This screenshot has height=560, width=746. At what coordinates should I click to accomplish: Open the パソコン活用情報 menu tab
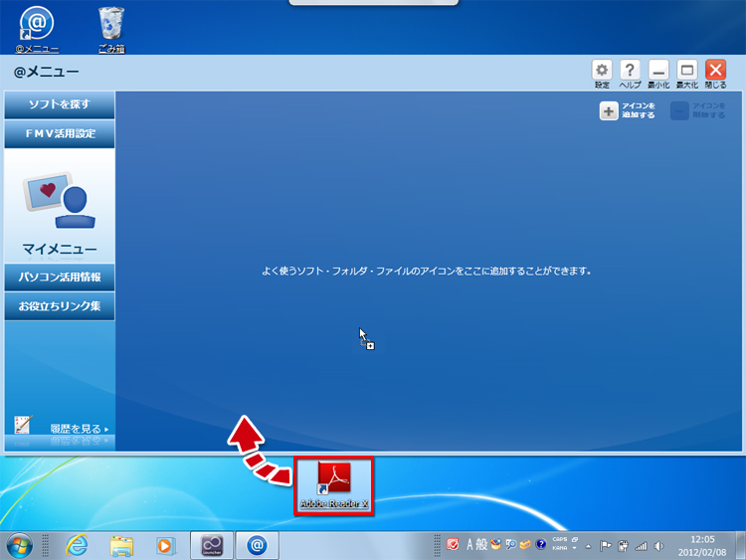pos(60,278)
